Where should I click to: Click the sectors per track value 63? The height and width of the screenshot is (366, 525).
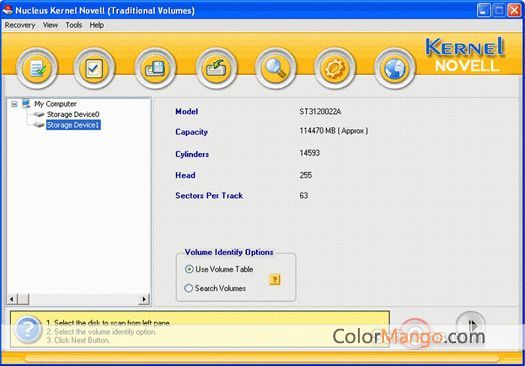303,196
